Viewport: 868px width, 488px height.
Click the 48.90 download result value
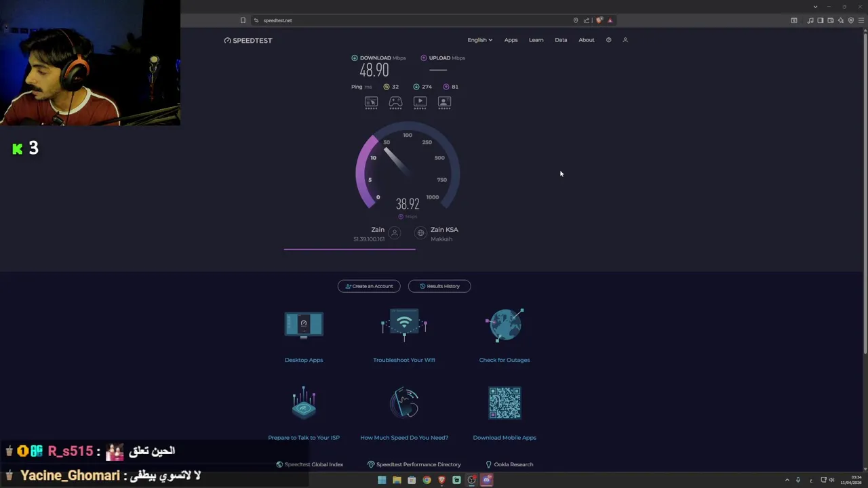tap(374, 70)
